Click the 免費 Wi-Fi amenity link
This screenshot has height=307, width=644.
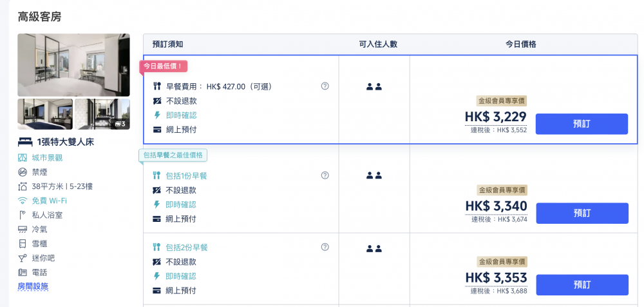coord(50,201)
